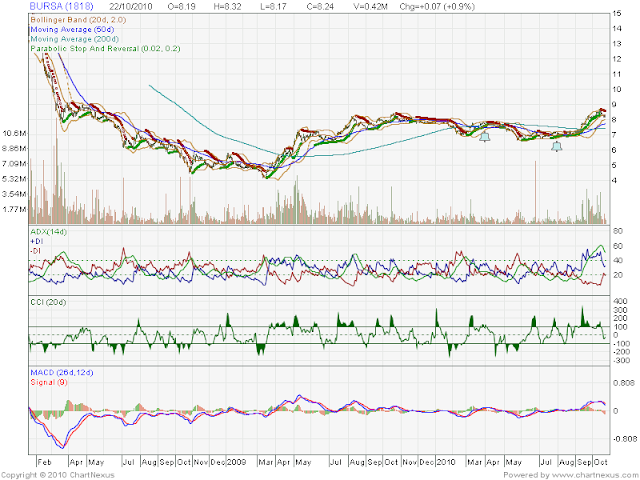Click the ADX axis value 80
Viewport: 640px width, 480px height.
618,231
